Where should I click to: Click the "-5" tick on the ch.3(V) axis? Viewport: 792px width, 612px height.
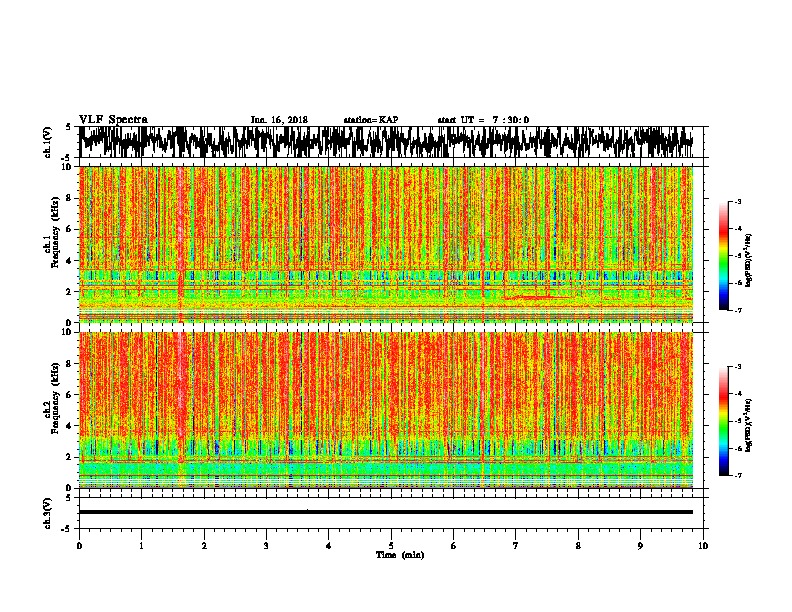[x=68, y=529]
